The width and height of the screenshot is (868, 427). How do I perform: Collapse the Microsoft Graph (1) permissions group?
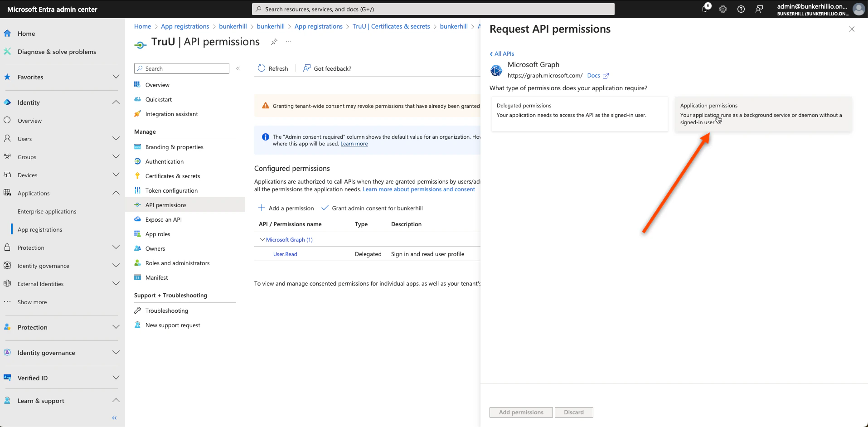coord(262,239)
